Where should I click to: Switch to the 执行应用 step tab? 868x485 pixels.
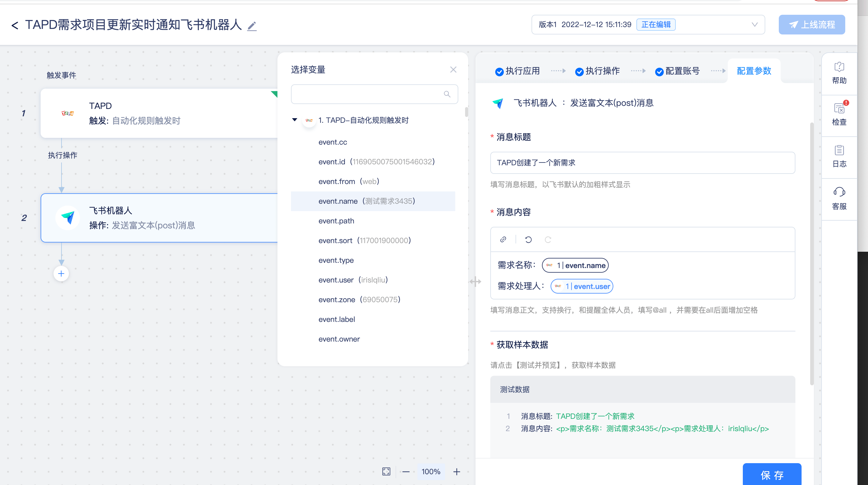pos(518,71)
